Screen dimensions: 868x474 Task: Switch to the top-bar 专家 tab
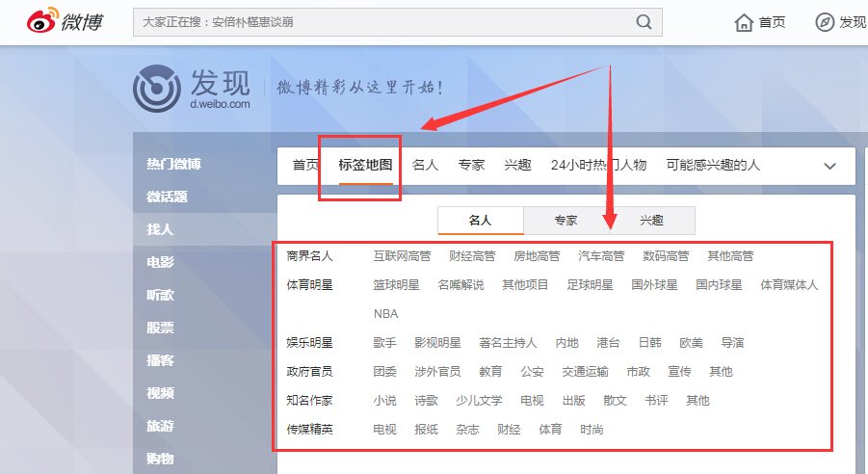[471, 165]
